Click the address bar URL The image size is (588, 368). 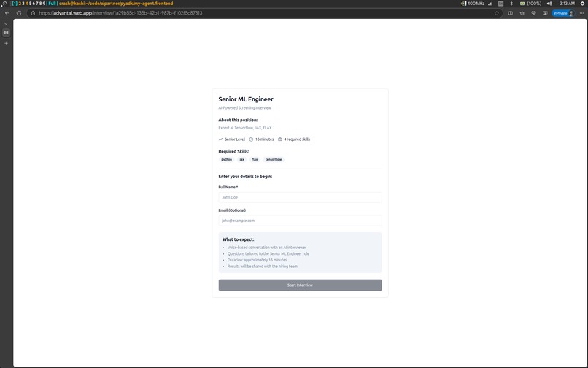120,13
